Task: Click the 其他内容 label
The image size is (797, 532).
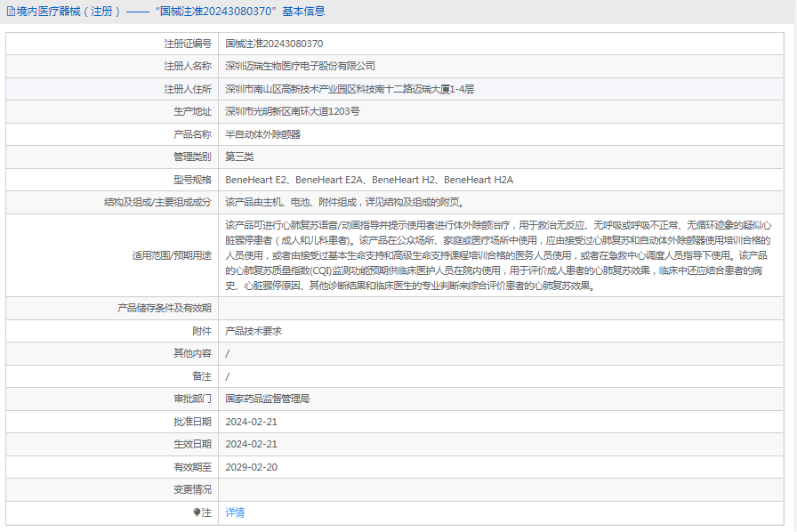Action: point(192,353)
